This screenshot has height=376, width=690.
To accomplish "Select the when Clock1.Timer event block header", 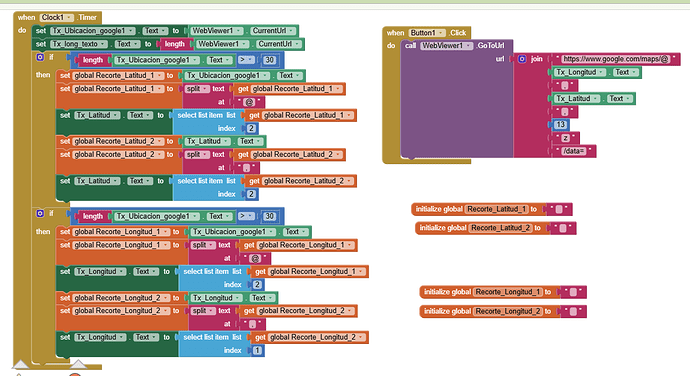I will (57, 18).
